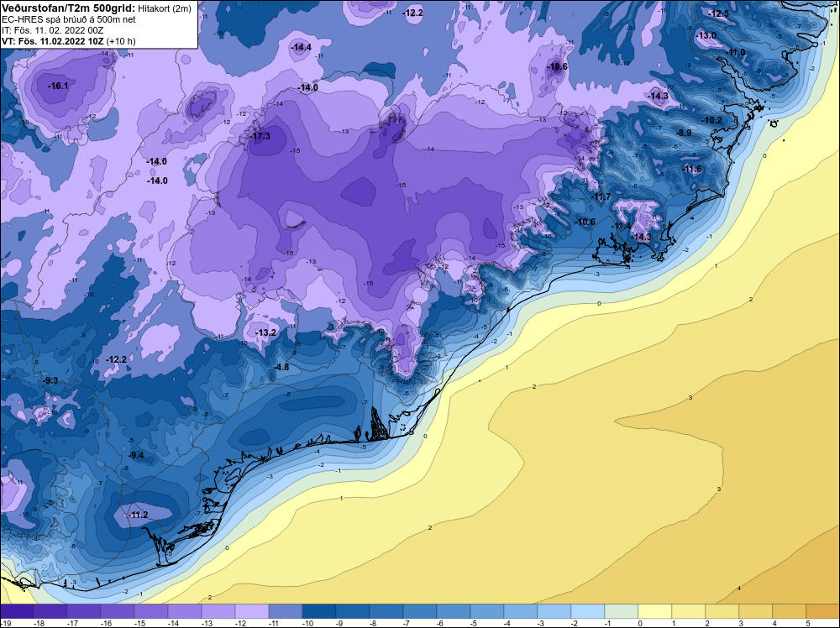Click the '-4.8' temperature label
This screenshot has height=628, width=840.
tap(281, 367)
